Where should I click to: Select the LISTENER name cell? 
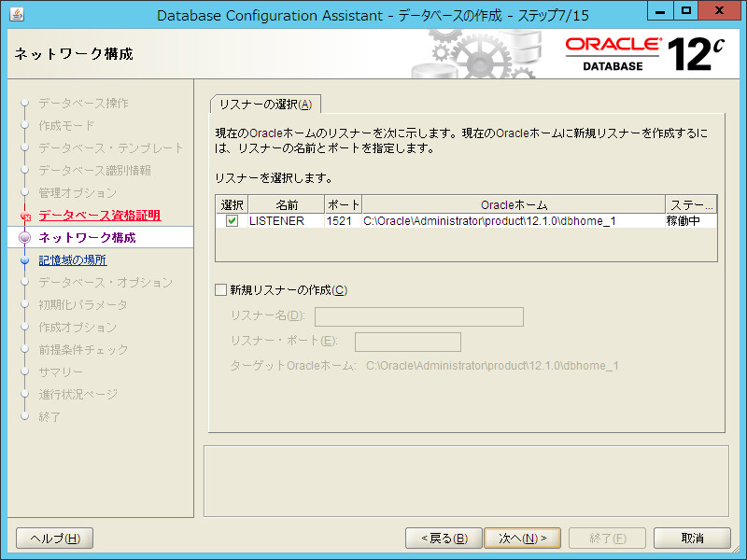point(287,221)
